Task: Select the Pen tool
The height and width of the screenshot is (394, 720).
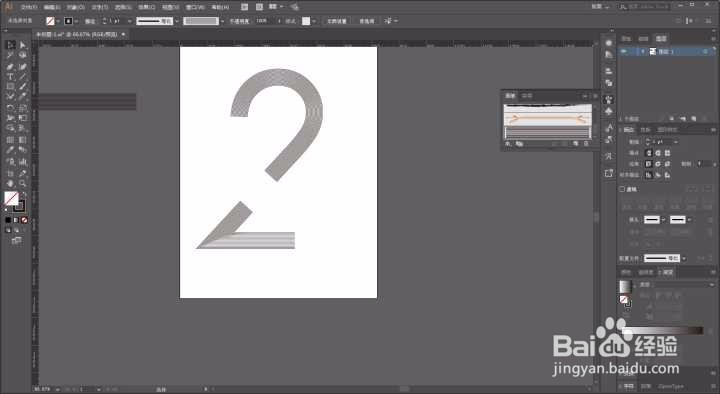Action: point(10,67)
